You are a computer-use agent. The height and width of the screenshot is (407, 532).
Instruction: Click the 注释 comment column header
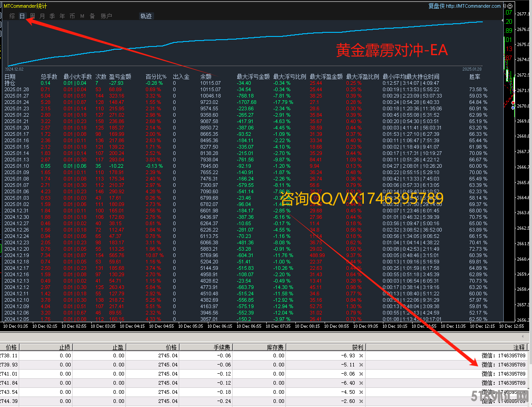519,347
